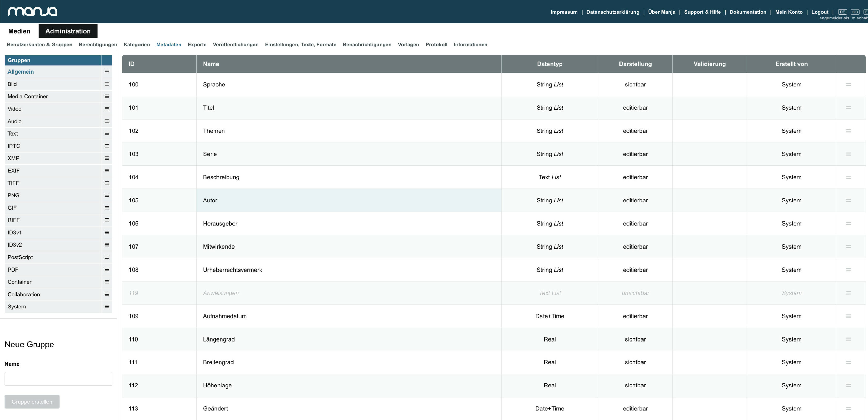
Task: Switch language to GB flag
Action: pos(855,12)
